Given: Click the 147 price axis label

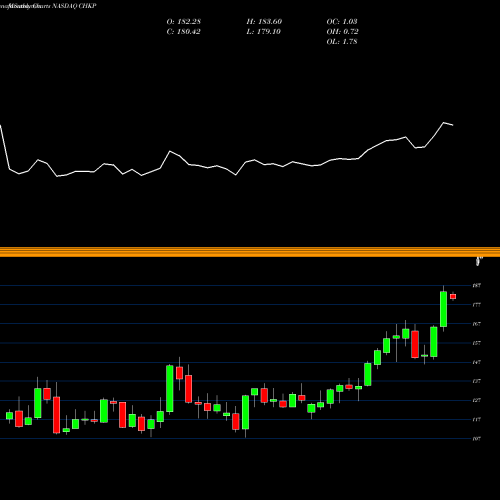Looking at the screenshot, I should tap(477, 362).
